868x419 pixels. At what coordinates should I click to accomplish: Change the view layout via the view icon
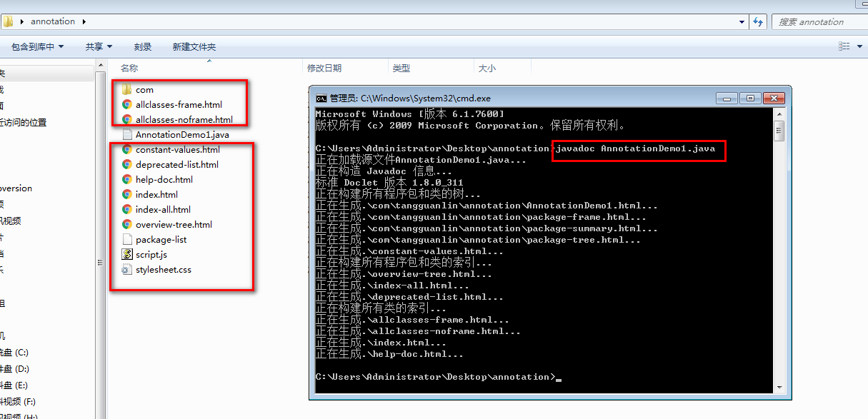point(844,46)
